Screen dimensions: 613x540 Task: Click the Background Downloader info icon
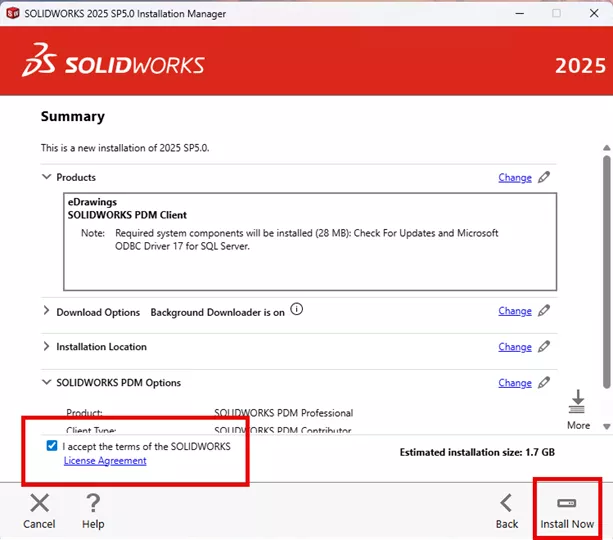pyautogui.click(x=297, y=309)
